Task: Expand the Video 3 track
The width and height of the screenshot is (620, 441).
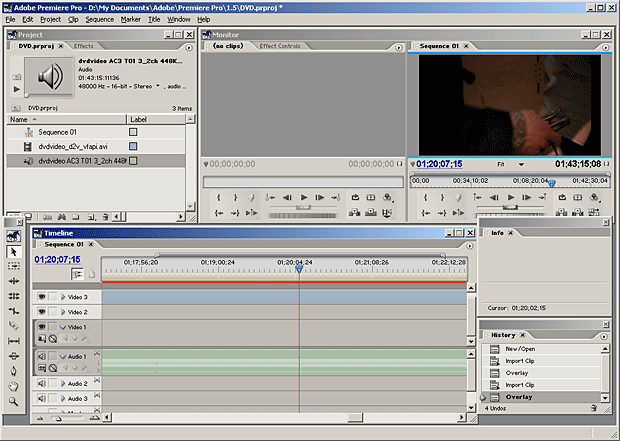Action: click(62, 297)
